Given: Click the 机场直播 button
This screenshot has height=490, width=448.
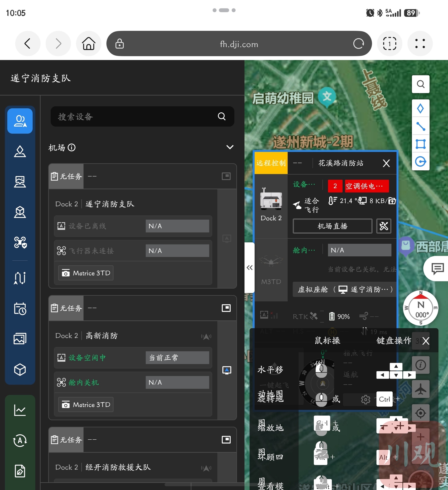Looking at the screenshot, I should click(x=332, y=226).
